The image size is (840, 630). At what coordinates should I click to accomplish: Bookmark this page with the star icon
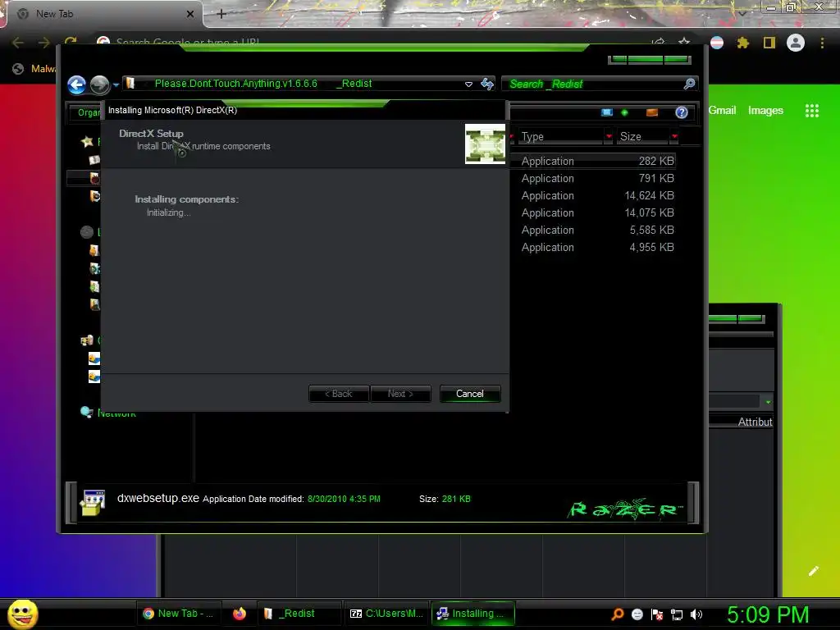[x=684, y=42]
